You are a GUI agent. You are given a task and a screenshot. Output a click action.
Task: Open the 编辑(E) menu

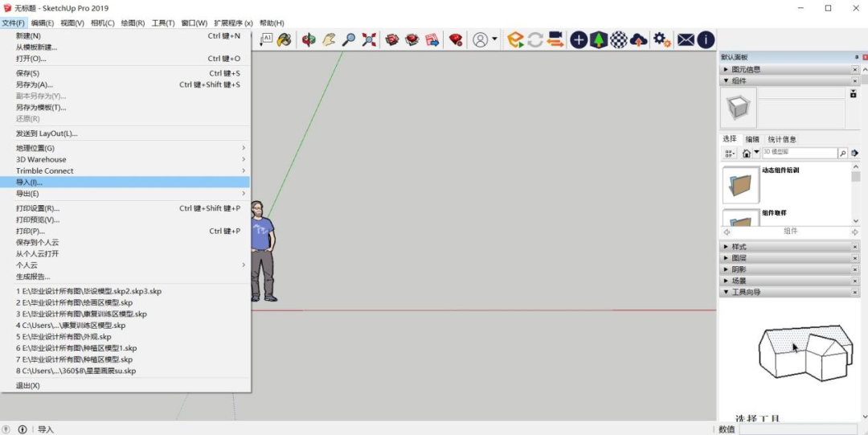point(43,23)
